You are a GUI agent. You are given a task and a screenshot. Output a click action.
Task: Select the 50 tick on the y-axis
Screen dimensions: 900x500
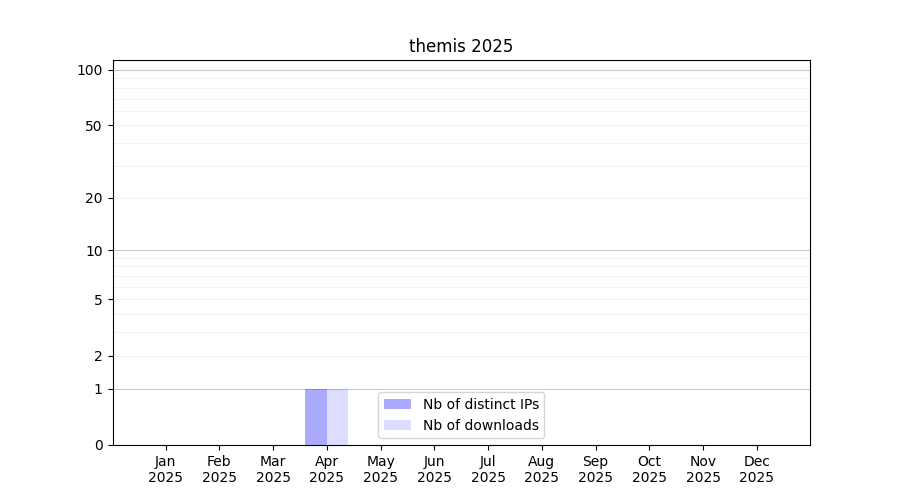pos(94,126)
